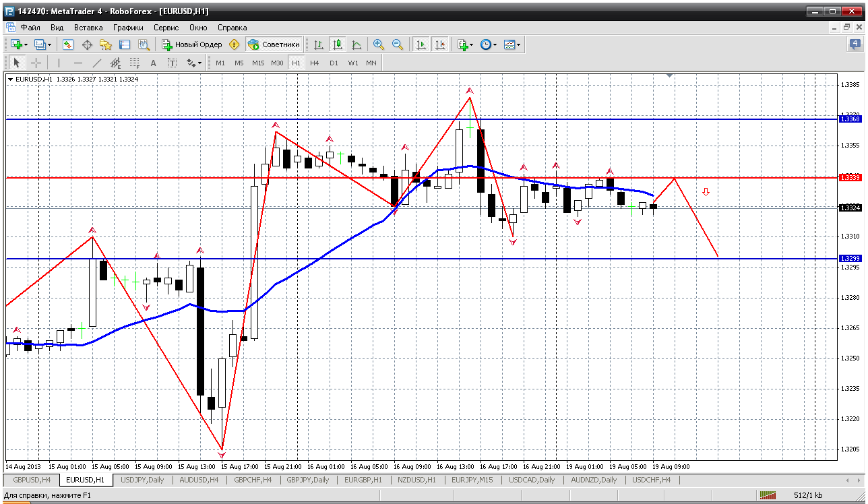
Task: Select the crosshair tool
Action: click(x=36, y=63)
